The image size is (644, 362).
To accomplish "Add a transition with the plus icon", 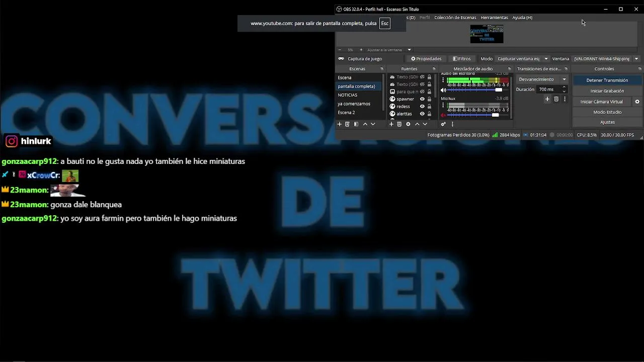I will coord(547,100).
